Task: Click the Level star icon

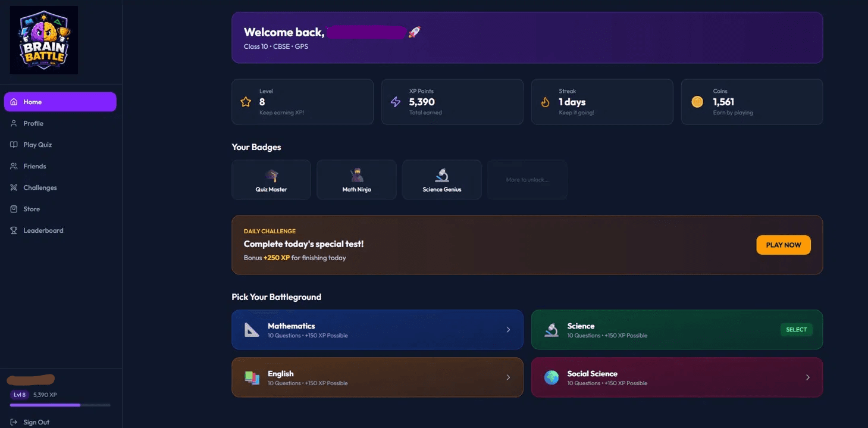Action: pos(246,102)
